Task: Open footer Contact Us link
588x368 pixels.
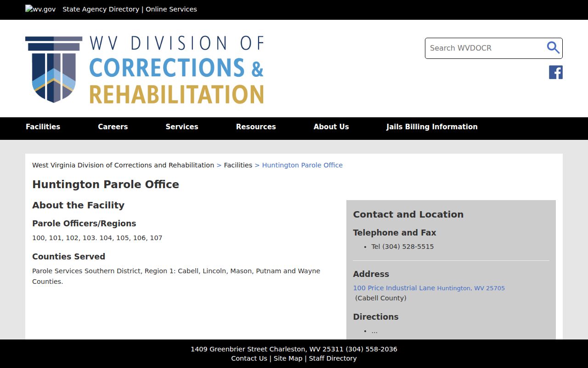Action: [x=249, y=358]
